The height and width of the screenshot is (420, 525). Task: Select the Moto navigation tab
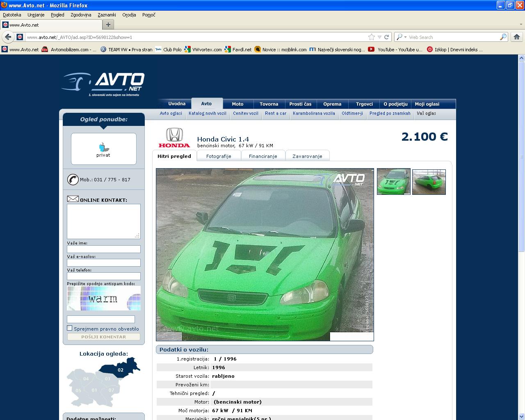pos(237,104)
